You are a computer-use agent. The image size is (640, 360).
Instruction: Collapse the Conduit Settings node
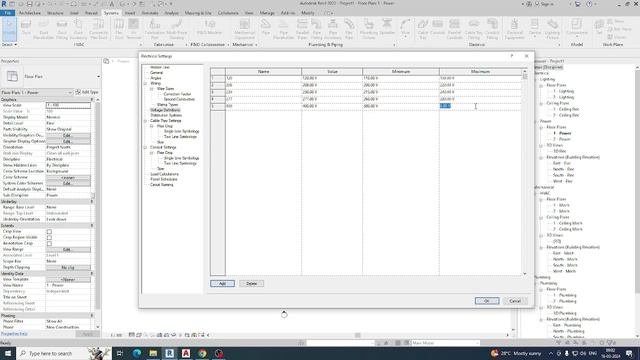click(145, 147)
